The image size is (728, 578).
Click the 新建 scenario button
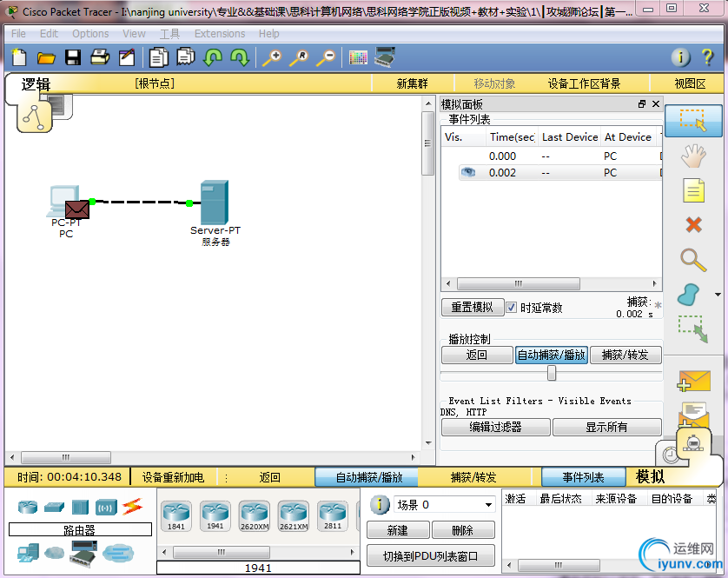(398, 530)
